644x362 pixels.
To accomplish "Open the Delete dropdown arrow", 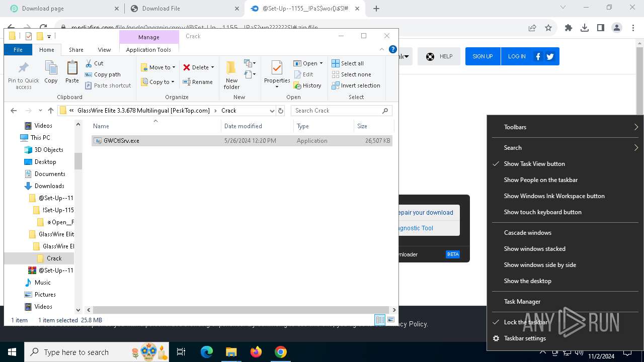I will pyautogui.click(x=212, y=67).
